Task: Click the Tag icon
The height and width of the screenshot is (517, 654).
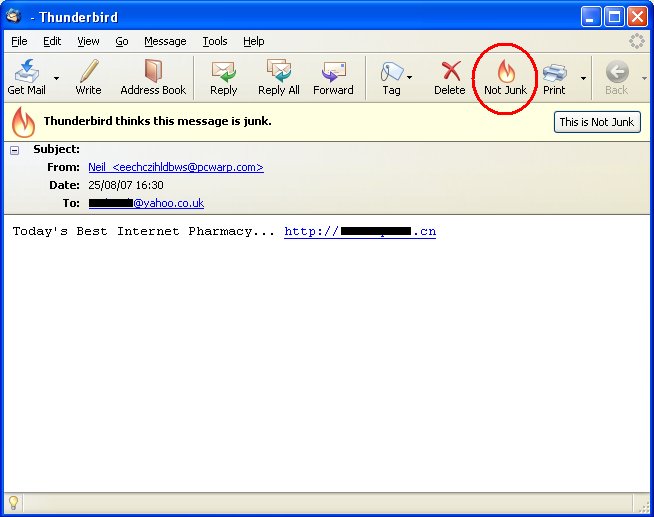Action: click(x=391, y=78)
